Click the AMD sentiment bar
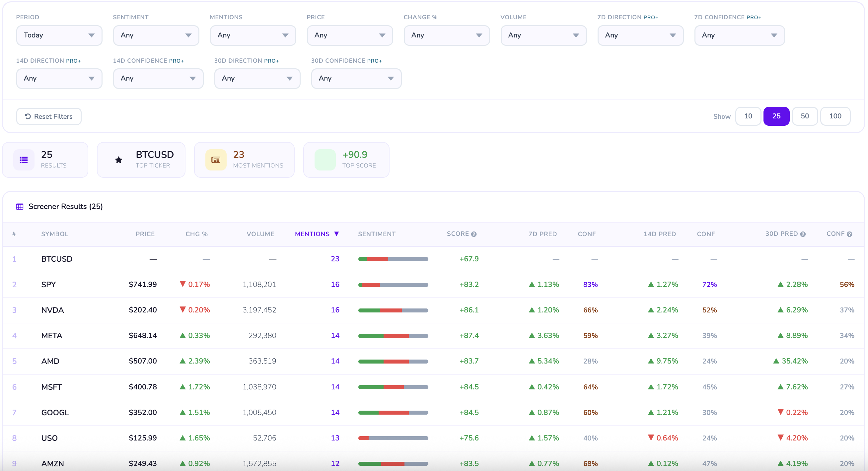The height and width of the screenshot is (471, 868). [x=393, y=362]
